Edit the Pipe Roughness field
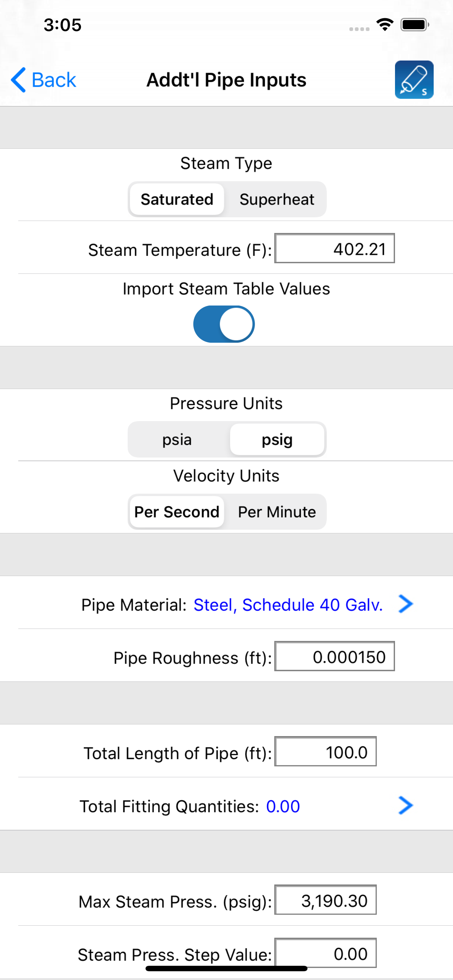This screenshot has width=453, height=980. (334, 656)
